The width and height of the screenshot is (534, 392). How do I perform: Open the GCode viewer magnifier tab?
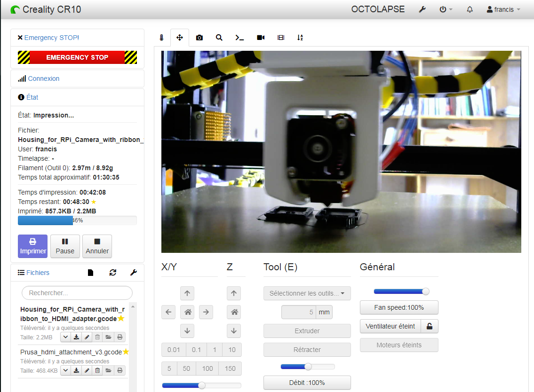(x=219, y=38)
